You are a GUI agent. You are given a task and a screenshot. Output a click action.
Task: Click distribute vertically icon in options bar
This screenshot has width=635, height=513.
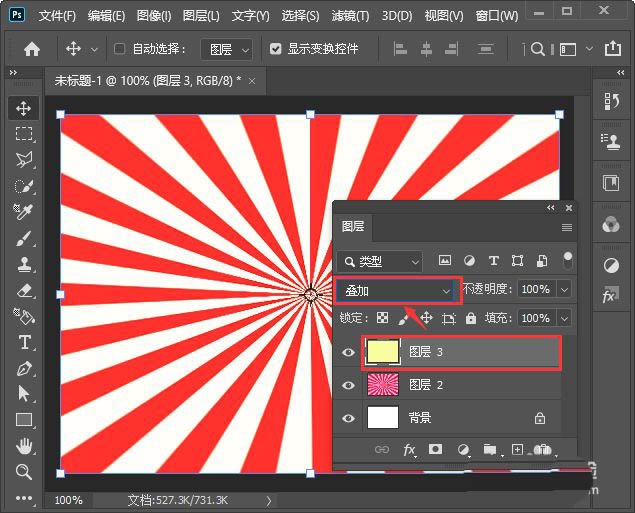click(x=485, y=49)
